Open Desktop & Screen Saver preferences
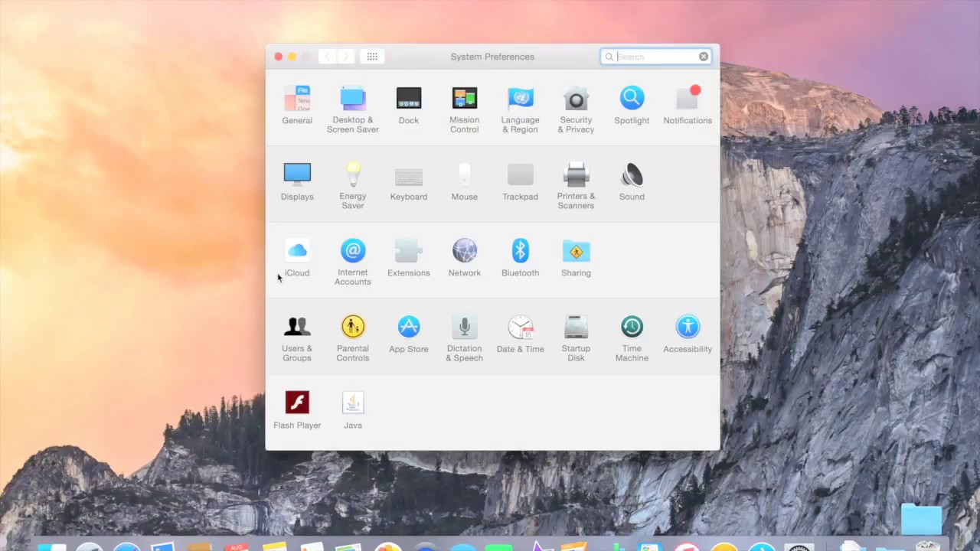 click(x=353, y=109)
